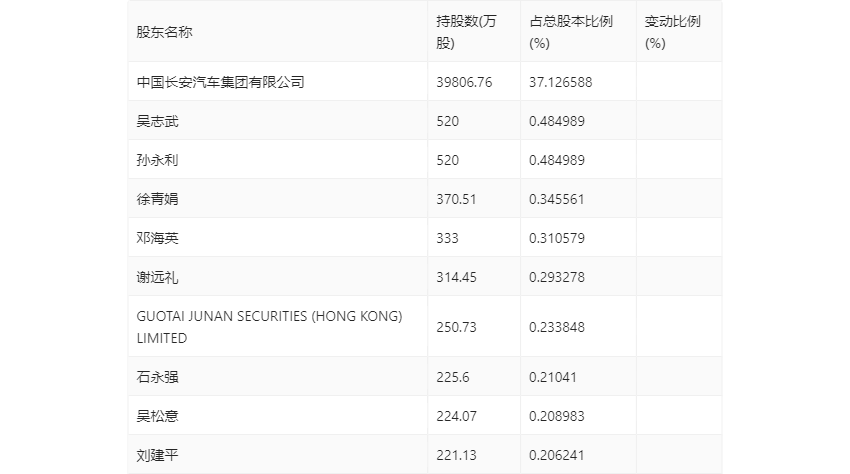Click the 持股数(万股) column header
850x474 pixels.
click(x=466, y=32)
